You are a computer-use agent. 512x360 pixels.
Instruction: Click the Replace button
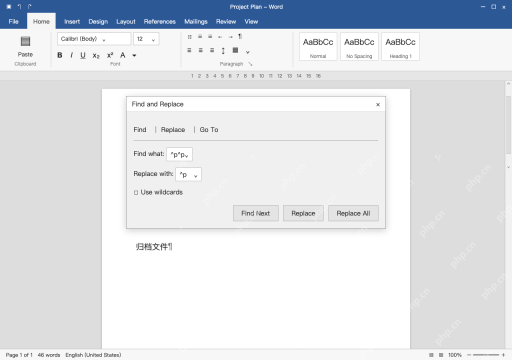303,213
